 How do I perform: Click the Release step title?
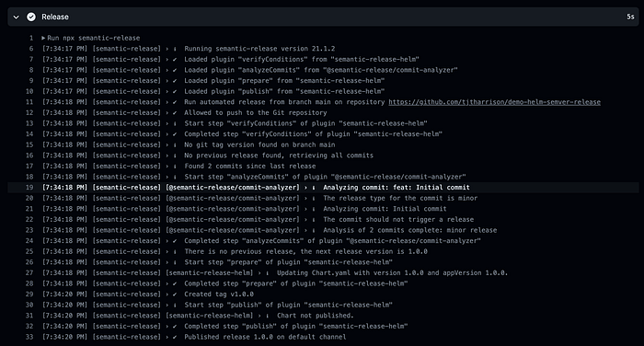(55, 17)
